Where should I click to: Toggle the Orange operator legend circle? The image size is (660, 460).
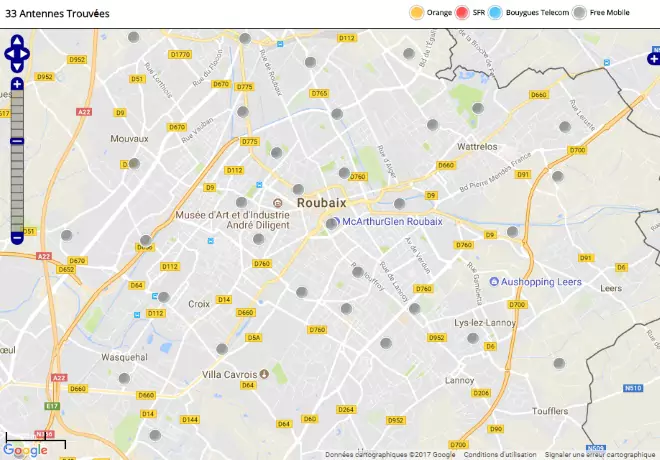click(416, 13)
